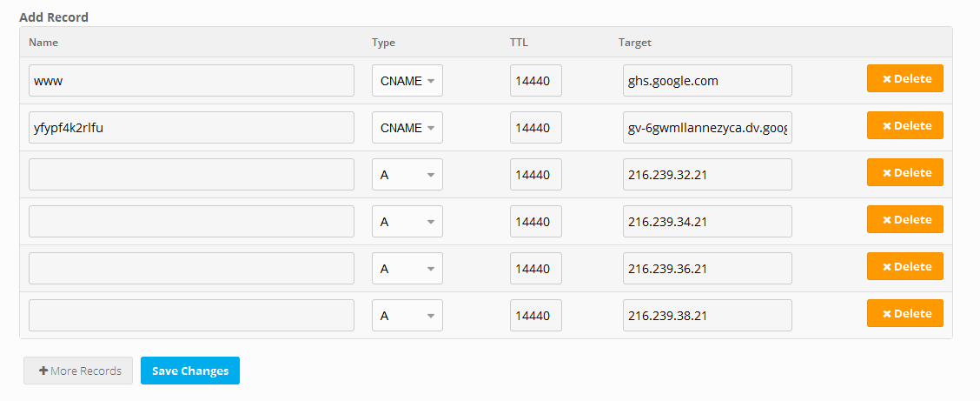This screenshot has height=401, width=980.
Task: Expand Type dropdown for 216.239.32.21 record
Action: [407, 175]
